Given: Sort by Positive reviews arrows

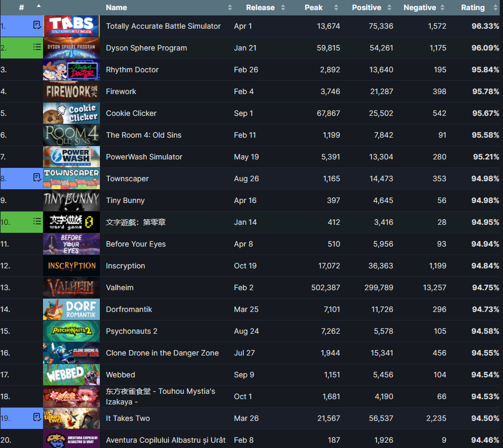Looking at the screenshot, I should point(389,7).
